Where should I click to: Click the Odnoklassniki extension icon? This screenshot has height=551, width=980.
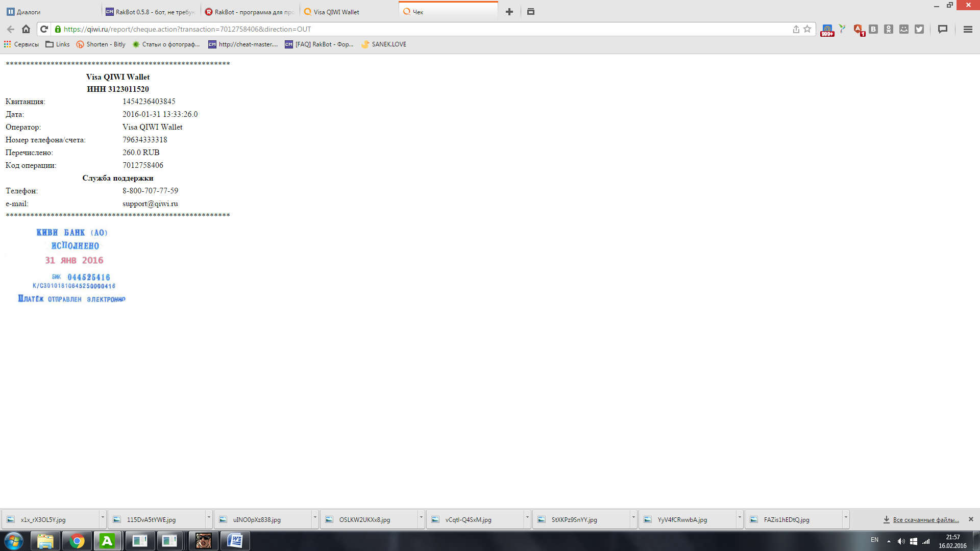pyautogui.click(x=889, y=29)
